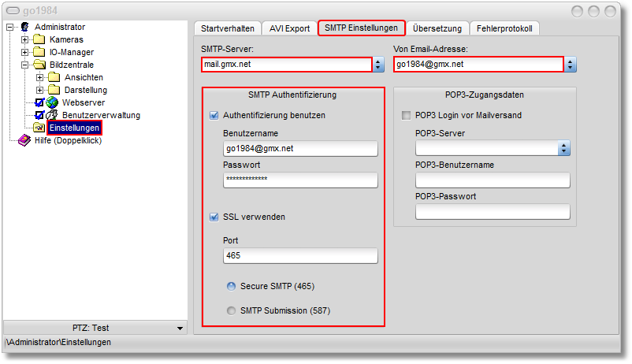
Task: Select the SMTP Submission (587) radio button
Action: point(232,310)
